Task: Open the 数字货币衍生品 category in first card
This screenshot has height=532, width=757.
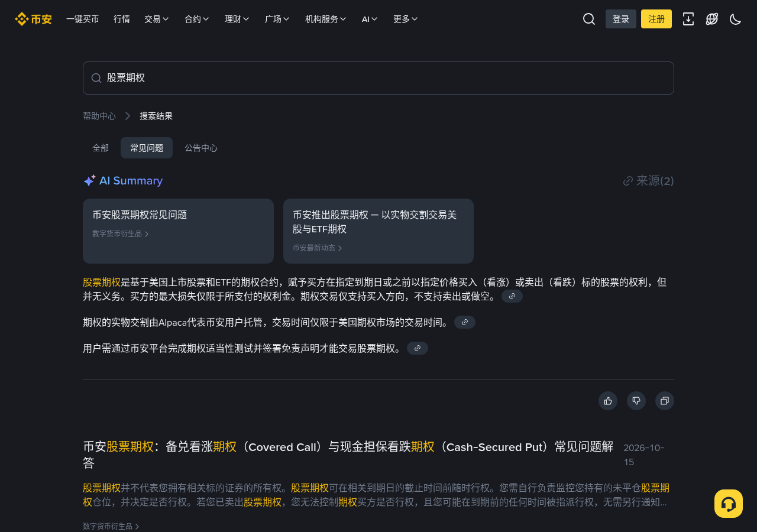Action: point(121,234)
